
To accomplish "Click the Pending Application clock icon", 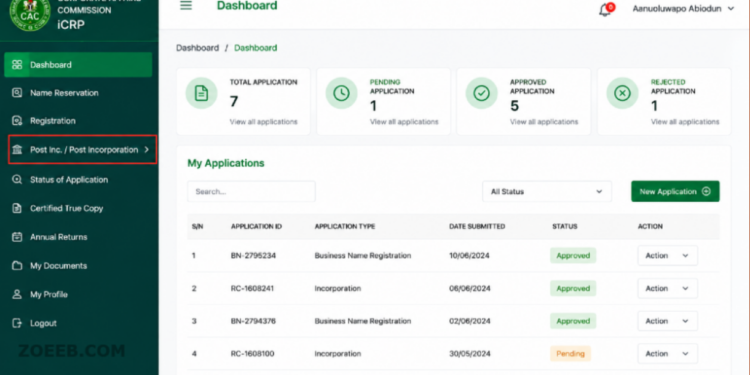I will point(342,93).
